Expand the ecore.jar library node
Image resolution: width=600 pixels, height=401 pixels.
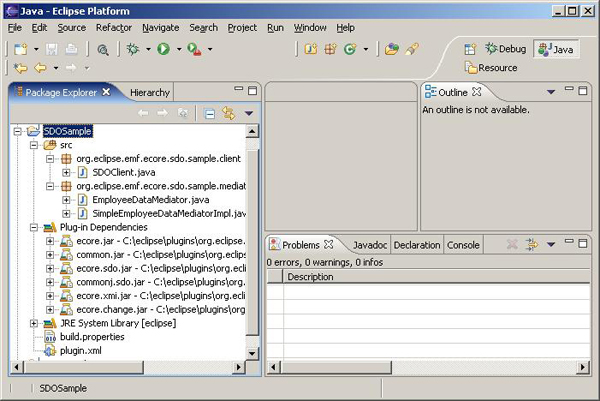pyautogui.click(x=50, y=241)
